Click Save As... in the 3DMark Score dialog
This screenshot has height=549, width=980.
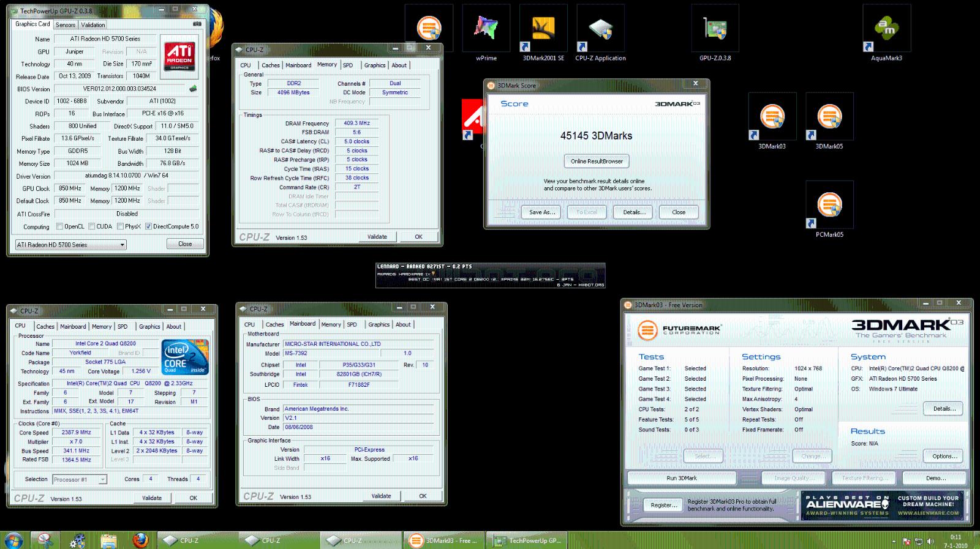(x=542, y=212)
